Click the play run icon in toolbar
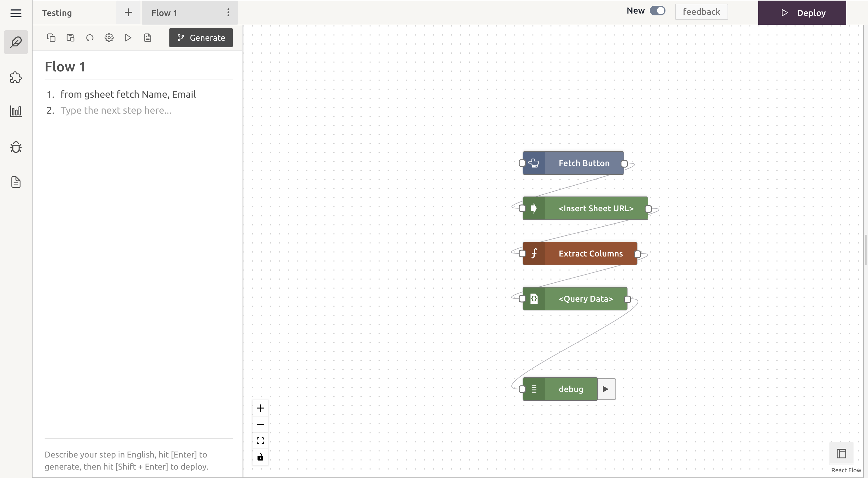Screen dimensions: 868x478 [x=128, y=38]
